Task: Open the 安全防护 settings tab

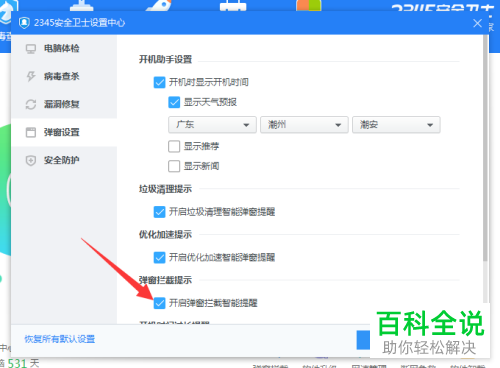Action: [x=64, y=160]
